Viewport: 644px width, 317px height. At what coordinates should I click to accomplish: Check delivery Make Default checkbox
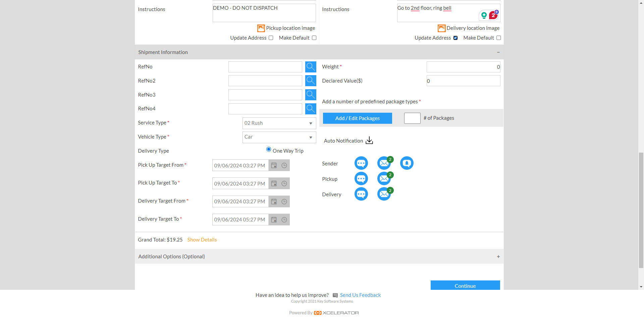pos(499,38)
